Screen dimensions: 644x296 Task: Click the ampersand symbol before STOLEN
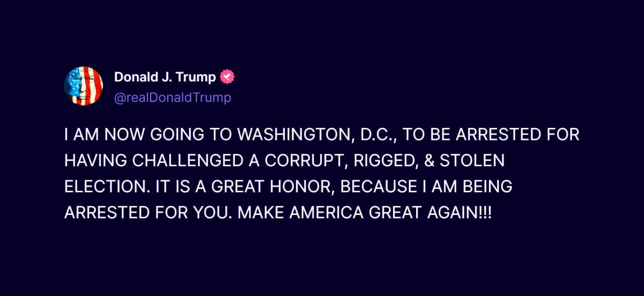pyautogui.click(x=429, y=161)
